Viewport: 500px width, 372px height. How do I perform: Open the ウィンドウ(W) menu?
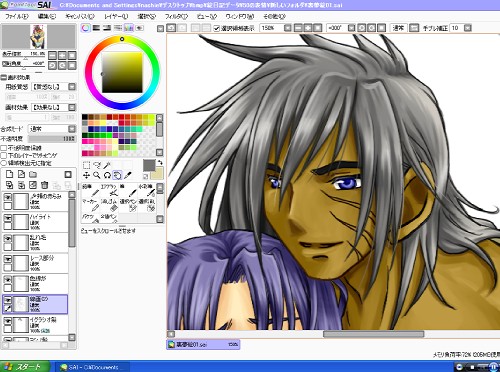[x=240, y=16]
